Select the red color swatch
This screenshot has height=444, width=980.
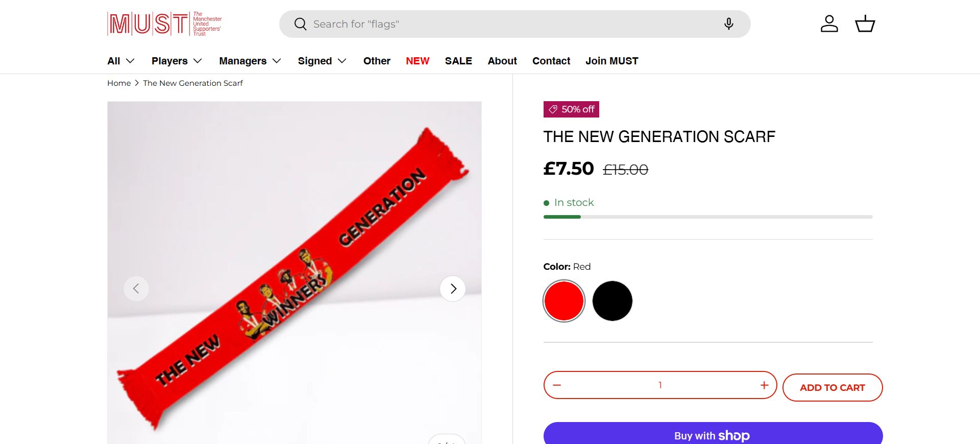point(564,301)
